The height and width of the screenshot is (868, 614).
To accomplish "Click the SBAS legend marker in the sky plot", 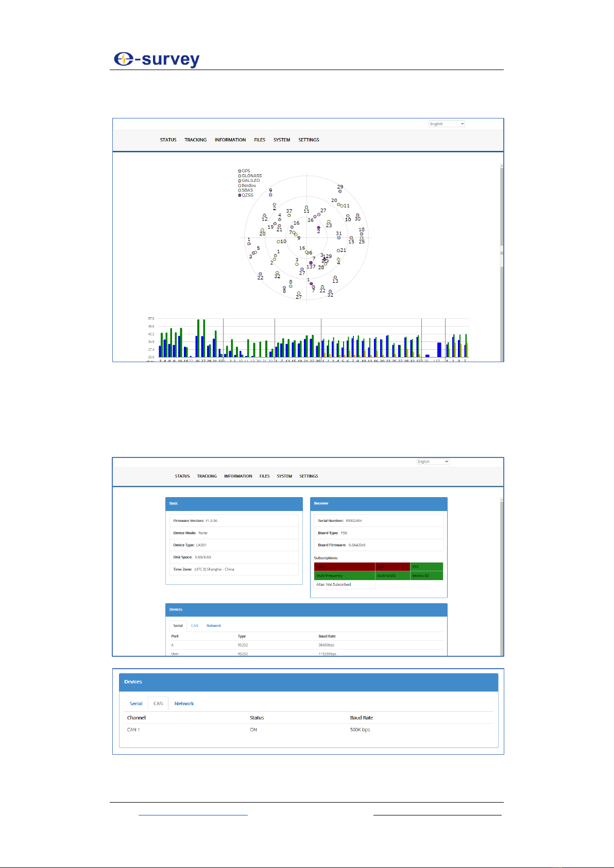I will [x=240, y=191].
